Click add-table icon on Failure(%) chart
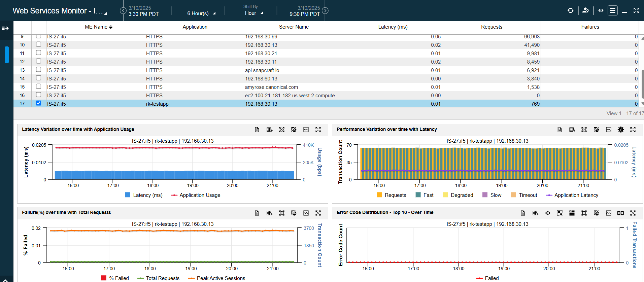The height and width of the screenshot is (282, 644). click(269, 213)
